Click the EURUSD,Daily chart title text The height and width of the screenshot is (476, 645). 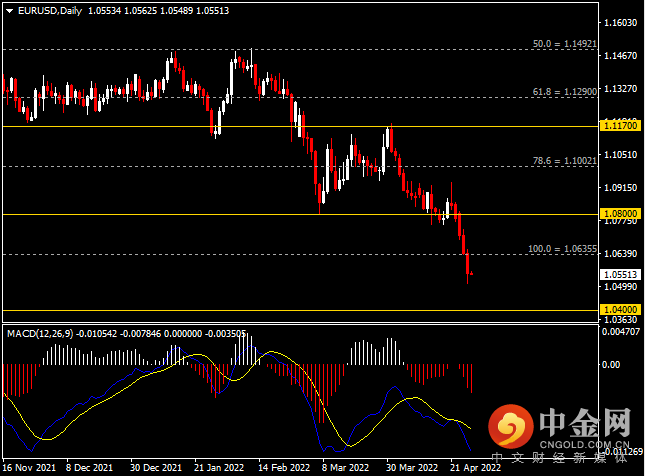click(x=50, y=11)
